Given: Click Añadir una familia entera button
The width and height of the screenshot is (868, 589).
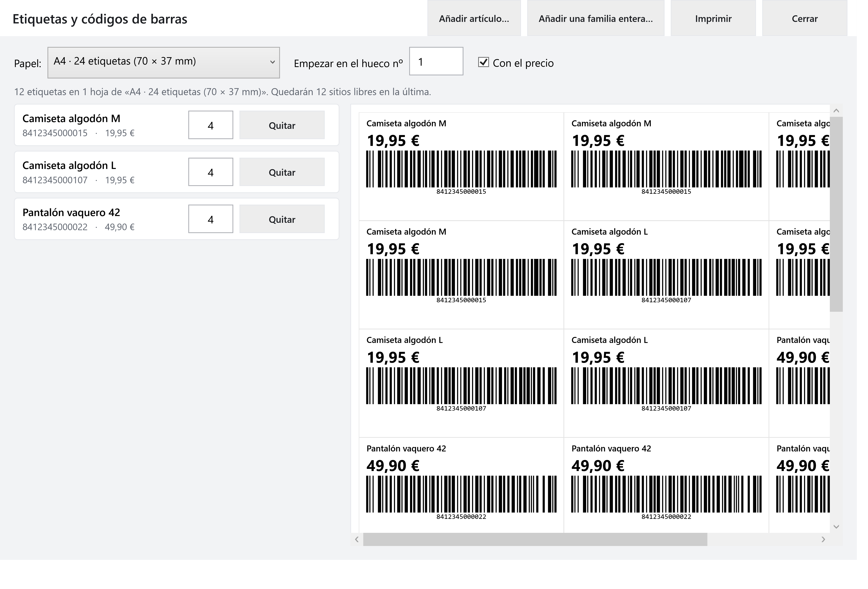Looking at the screenshot, I should (596, 19).
